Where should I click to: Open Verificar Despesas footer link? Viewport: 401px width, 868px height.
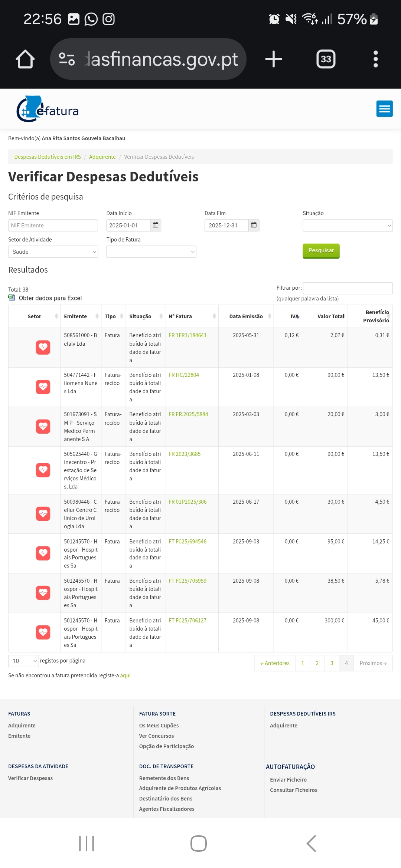tap(30, 778)
